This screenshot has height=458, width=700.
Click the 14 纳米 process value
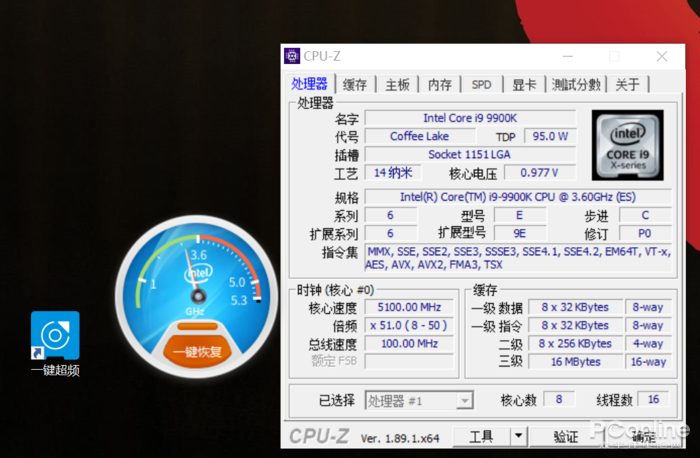[x=393, y=172]
